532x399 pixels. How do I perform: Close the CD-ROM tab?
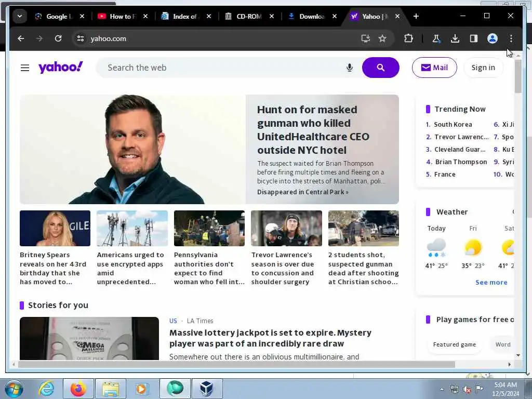click(x=272, y=16)
